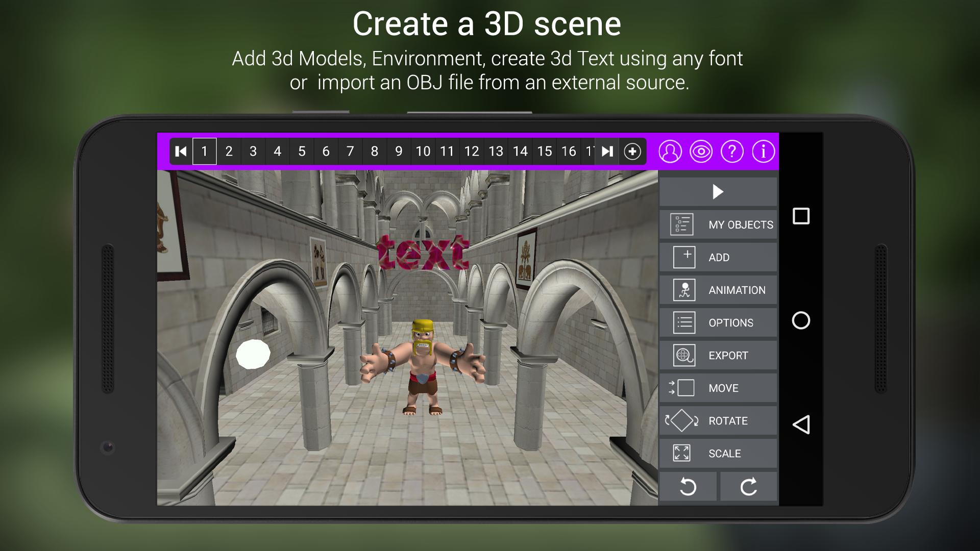The width and height of the screenshot is (980, 551).
Task: Click the MY OBJECTS panel icon
Action: (682, 224)
